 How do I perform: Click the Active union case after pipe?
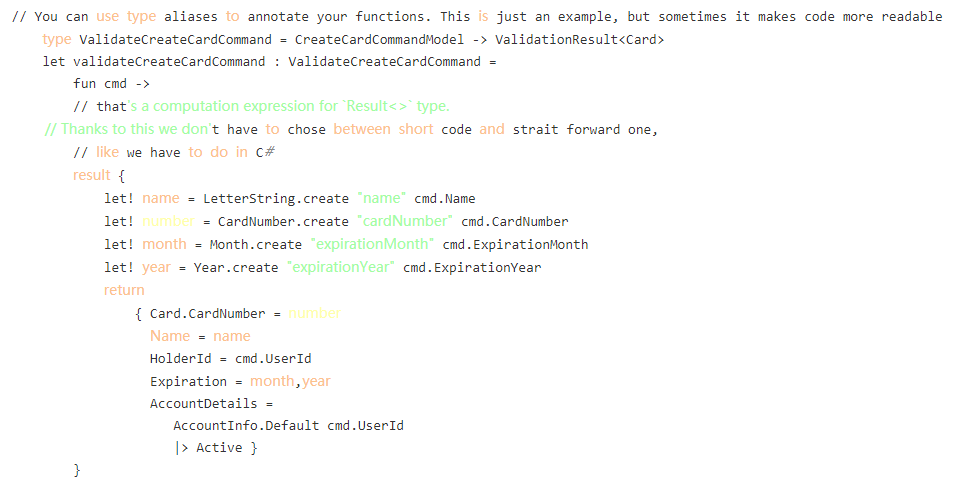pyautogui.click(x=219, y=448)
